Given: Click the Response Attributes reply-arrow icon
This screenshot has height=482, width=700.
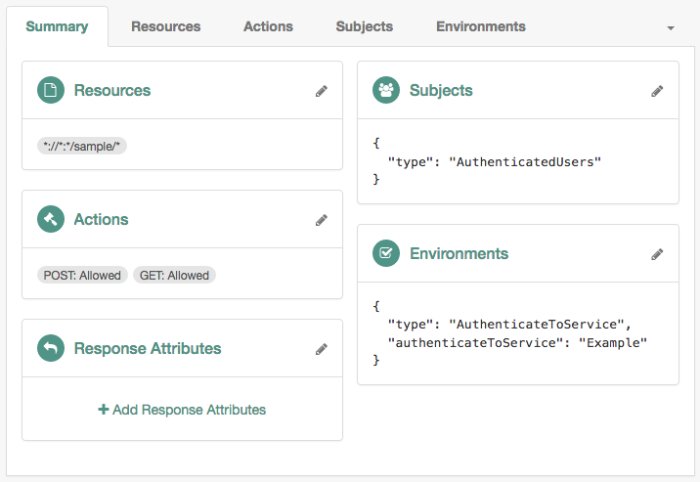Looking at the screenshot, I should pyautogui.click(x=51, y=348).
